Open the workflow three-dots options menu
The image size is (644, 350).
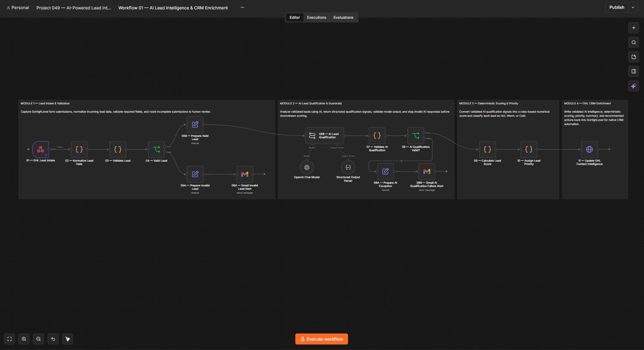click(x=242, y=7)
